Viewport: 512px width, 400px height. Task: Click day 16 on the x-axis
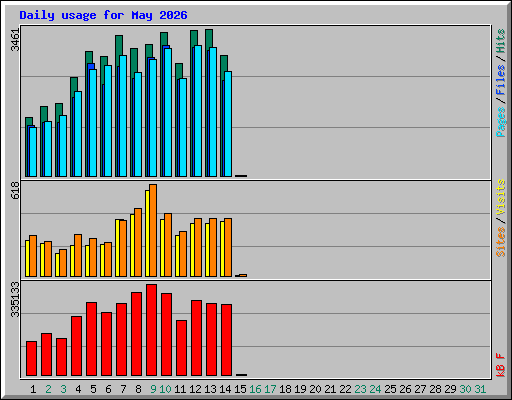(255, 389)
